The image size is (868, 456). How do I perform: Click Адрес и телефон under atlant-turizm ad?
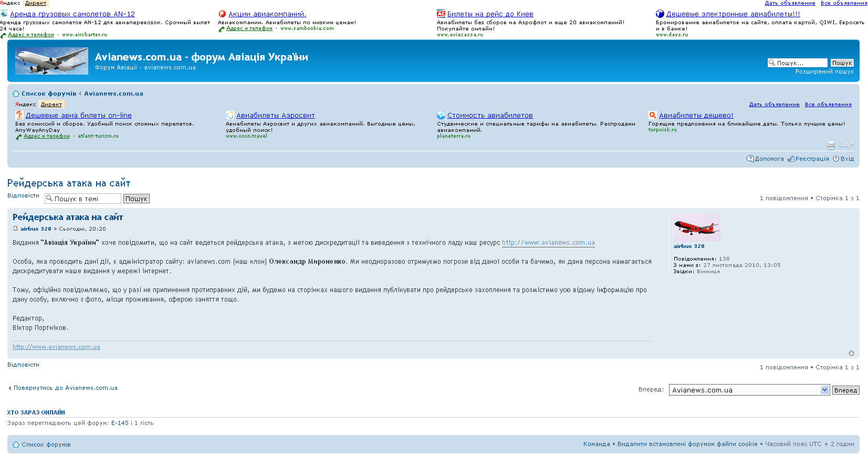pos(47,136)
